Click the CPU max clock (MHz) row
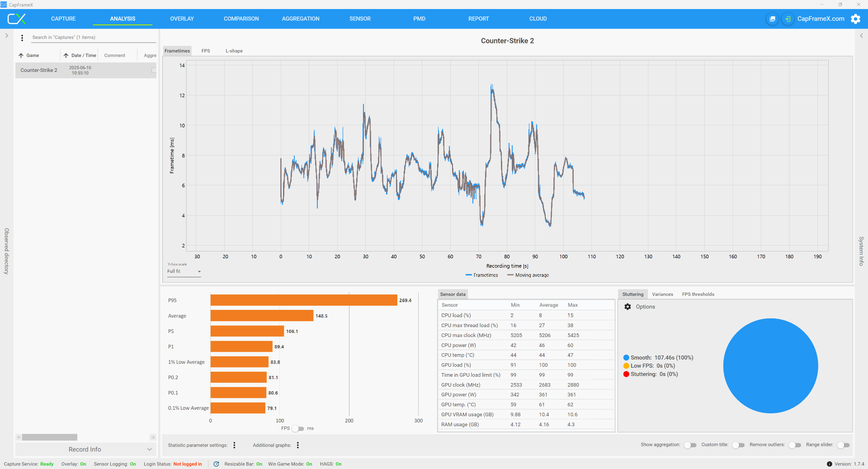868x469 pixels. pyautogui.click(x=526, y=336)
